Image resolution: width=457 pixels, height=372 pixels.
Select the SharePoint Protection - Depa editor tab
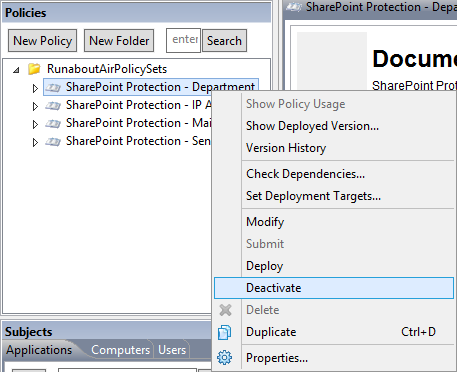tap(370, 7)
